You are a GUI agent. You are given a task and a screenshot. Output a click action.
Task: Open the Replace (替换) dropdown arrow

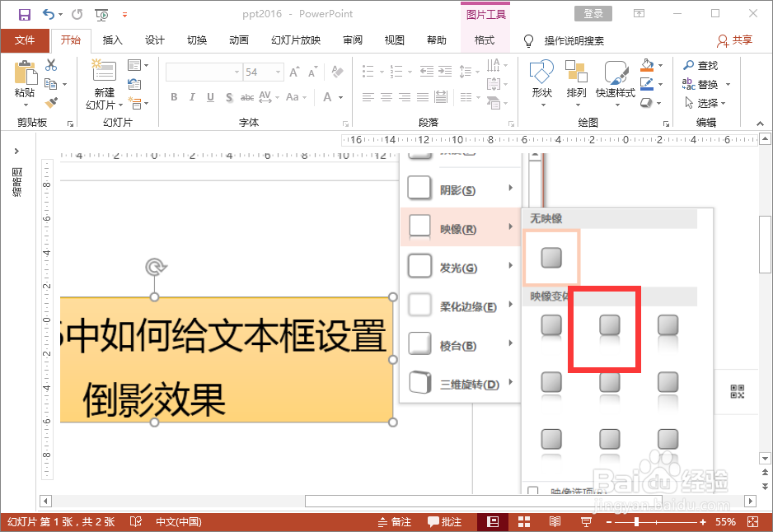728,84
